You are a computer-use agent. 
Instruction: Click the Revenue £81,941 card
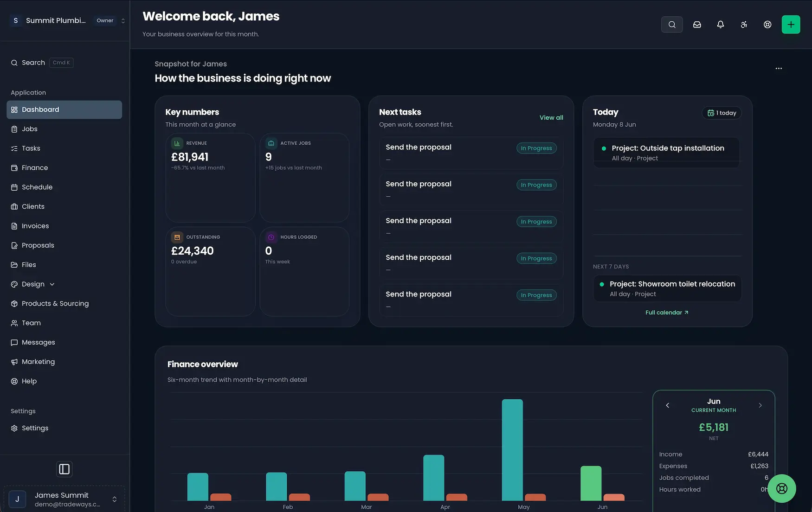pyautogui.click(x=210, y=178)
